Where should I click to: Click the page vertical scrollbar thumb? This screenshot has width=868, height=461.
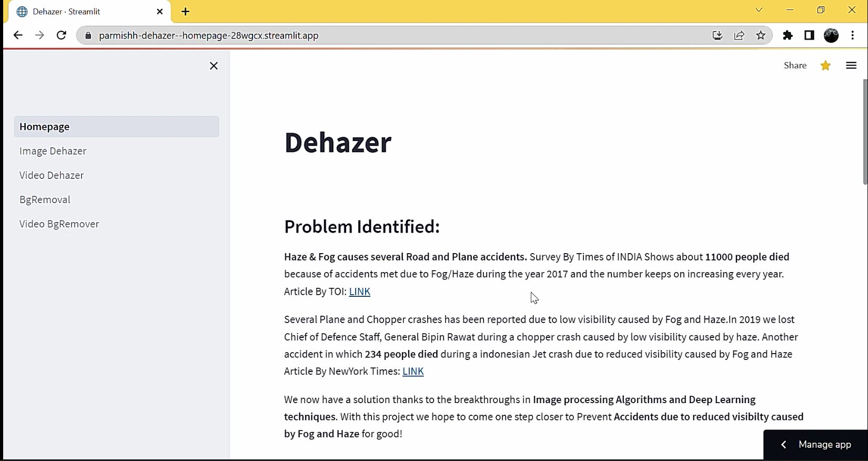click(x=865, y=132)
